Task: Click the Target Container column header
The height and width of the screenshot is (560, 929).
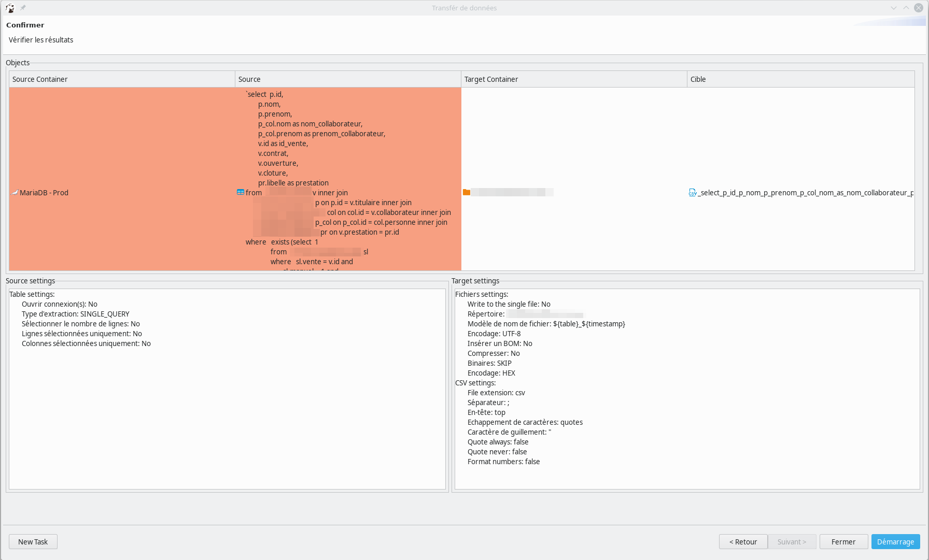Action: [x=574, y=79]
